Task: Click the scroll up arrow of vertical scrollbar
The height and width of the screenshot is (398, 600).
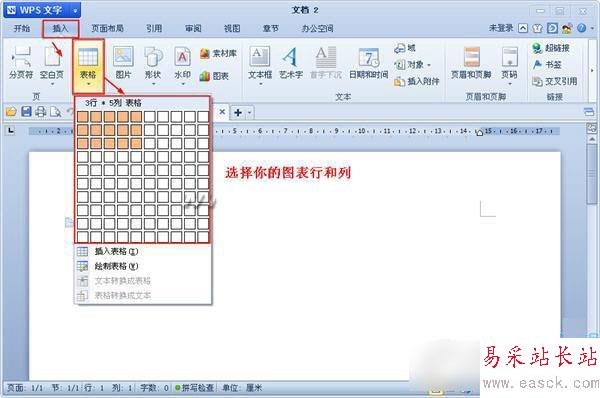Action: click(x=592, y=139)
